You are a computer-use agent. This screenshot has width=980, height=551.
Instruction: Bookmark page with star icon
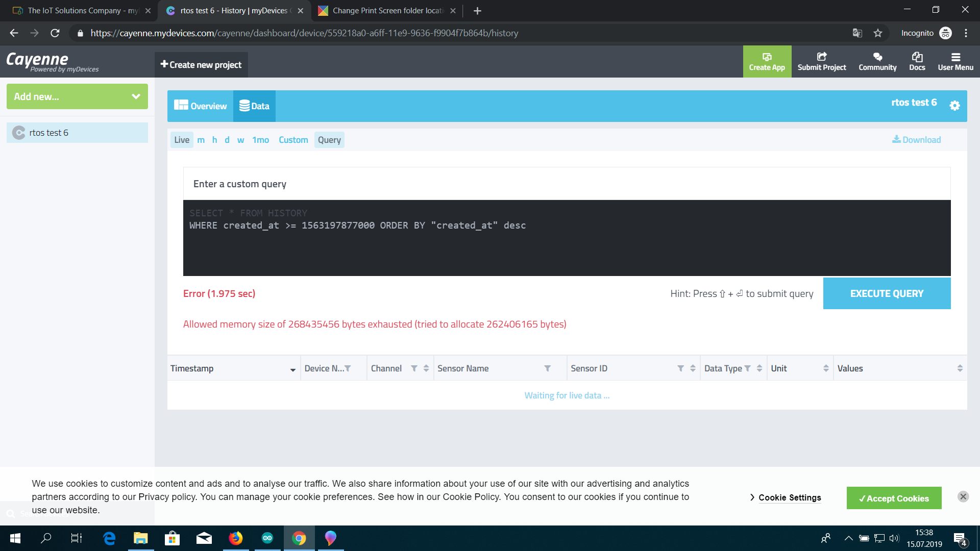point(877,33)
